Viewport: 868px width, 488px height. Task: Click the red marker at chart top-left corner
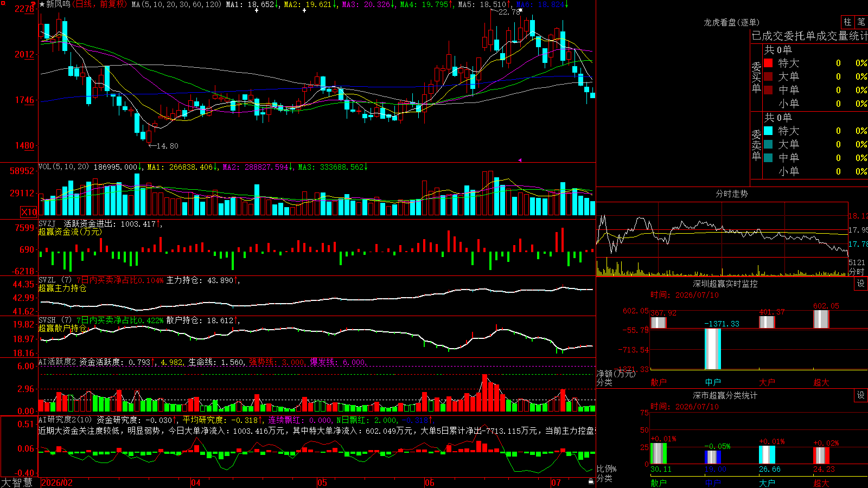point(33,4)
